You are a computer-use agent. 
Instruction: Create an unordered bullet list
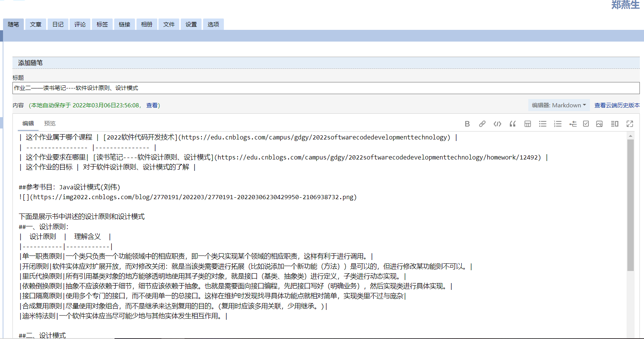[x=543, y=124]
